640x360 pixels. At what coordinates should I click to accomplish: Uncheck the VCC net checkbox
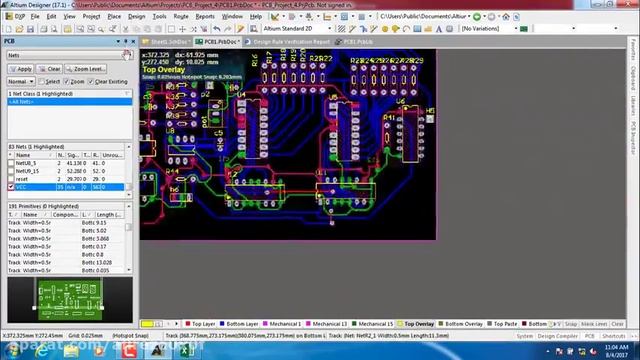[11, 187]
